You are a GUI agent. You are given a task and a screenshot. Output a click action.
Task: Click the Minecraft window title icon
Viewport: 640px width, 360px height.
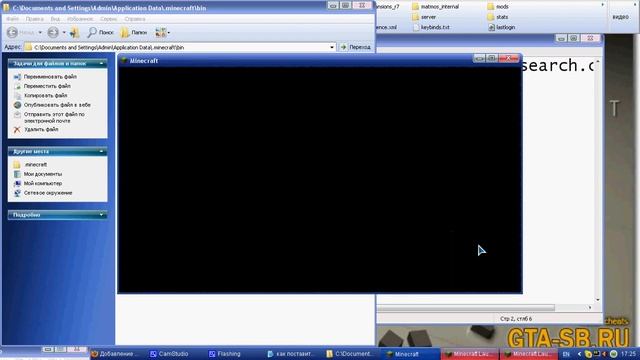(124, 60)
